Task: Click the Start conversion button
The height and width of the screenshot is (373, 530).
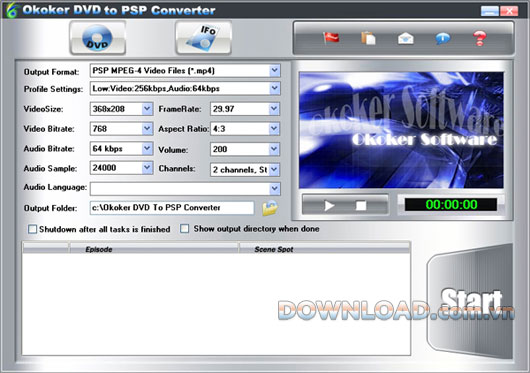Action: [471, 300]
